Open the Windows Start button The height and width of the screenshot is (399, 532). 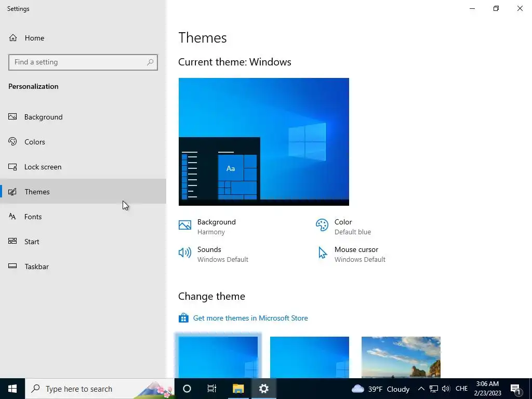pyautogui.click(x=12, y=389)
